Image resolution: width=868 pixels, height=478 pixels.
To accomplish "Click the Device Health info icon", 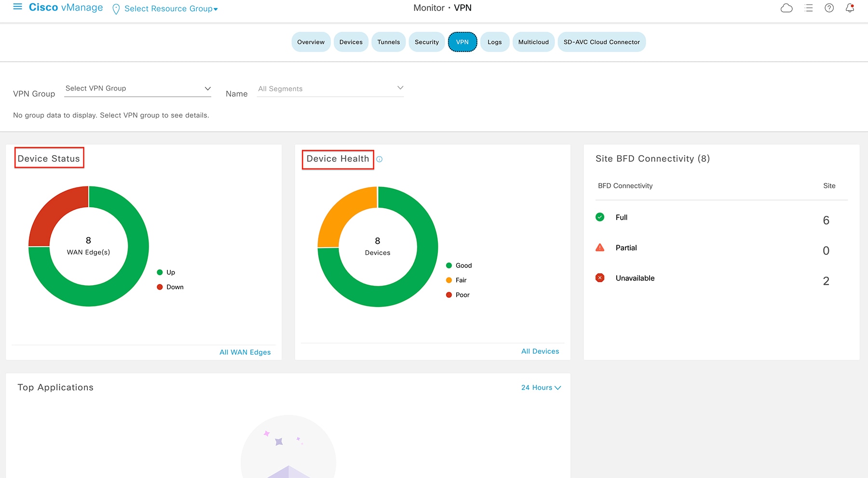I will click(380, 159).
